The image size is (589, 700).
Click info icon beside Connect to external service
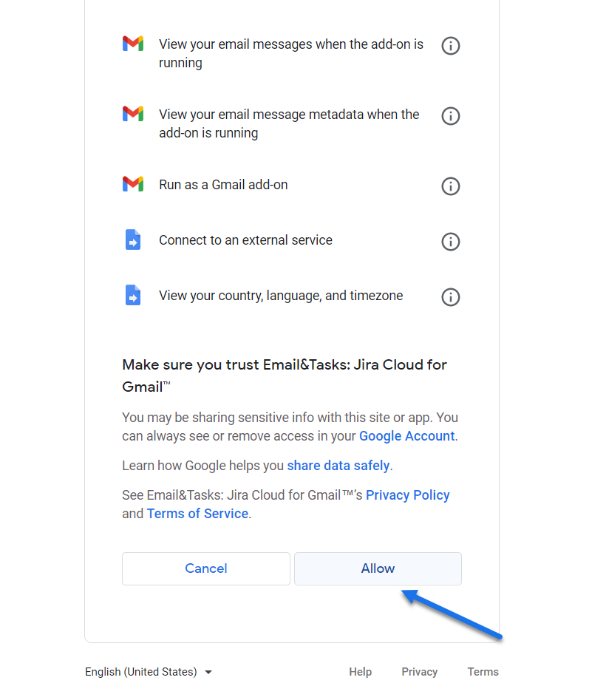(x=450, y=242)
